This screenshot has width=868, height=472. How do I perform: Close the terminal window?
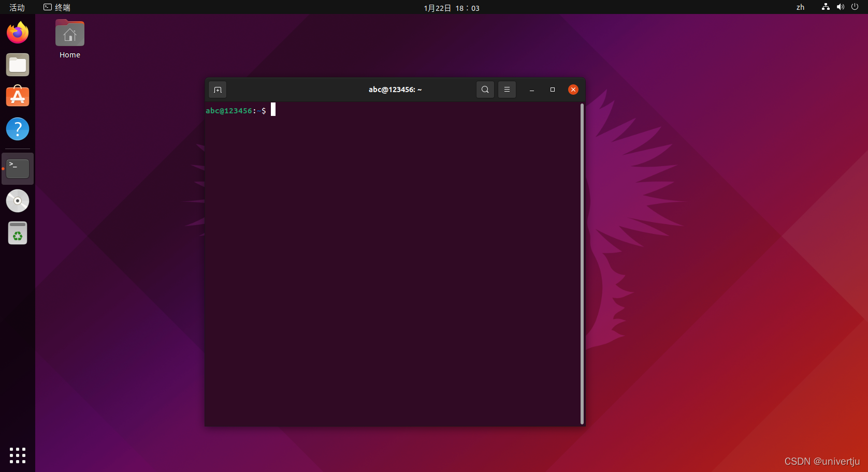[x=573, y=90]
